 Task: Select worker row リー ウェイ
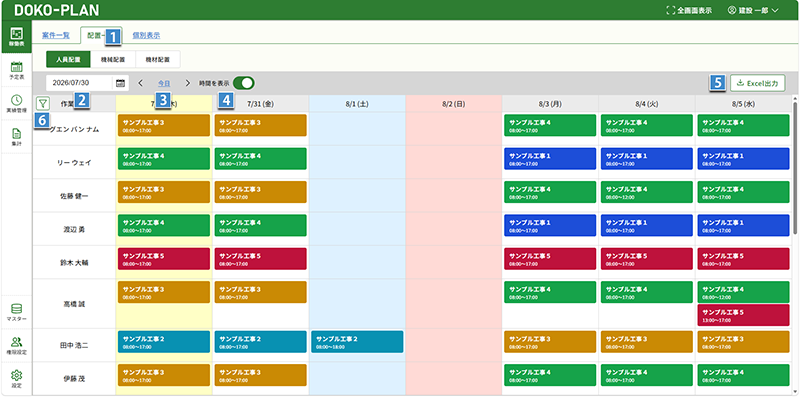coord(74,162)
